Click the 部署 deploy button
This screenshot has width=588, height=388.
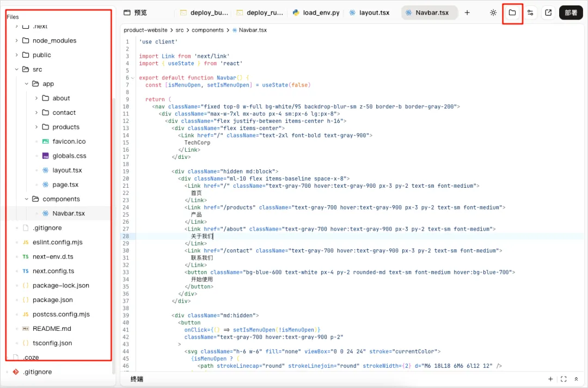coord(571,13)
